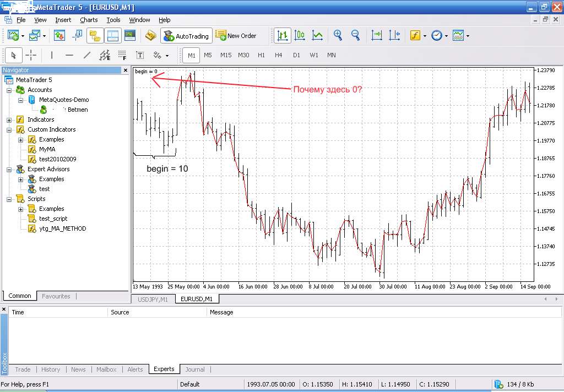Screen dimensions: 564x392
Task: Open the New Chart dropdown arrow
Action: [x=23, y=36]
